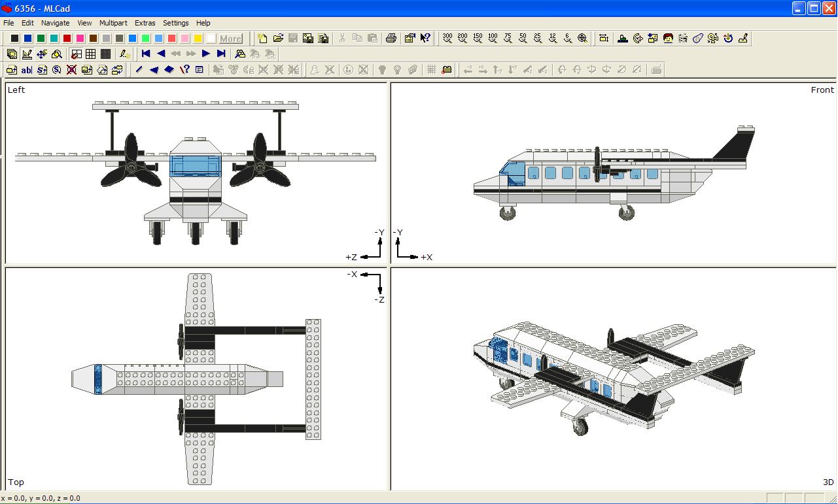Set zoom to 12 percent
838x504 pixels.
553,39
